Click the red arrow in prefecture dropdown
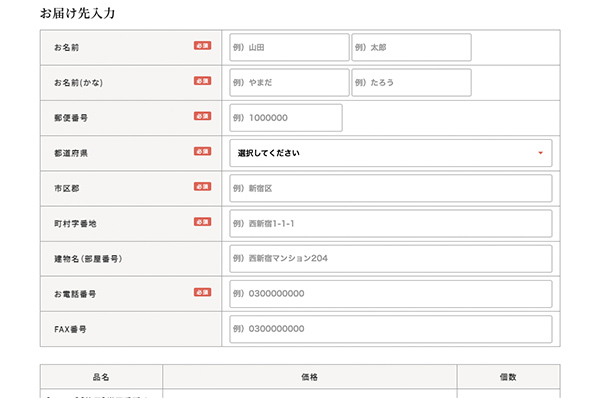This screenshot has width=600, height=400. (x=540, y=153)
